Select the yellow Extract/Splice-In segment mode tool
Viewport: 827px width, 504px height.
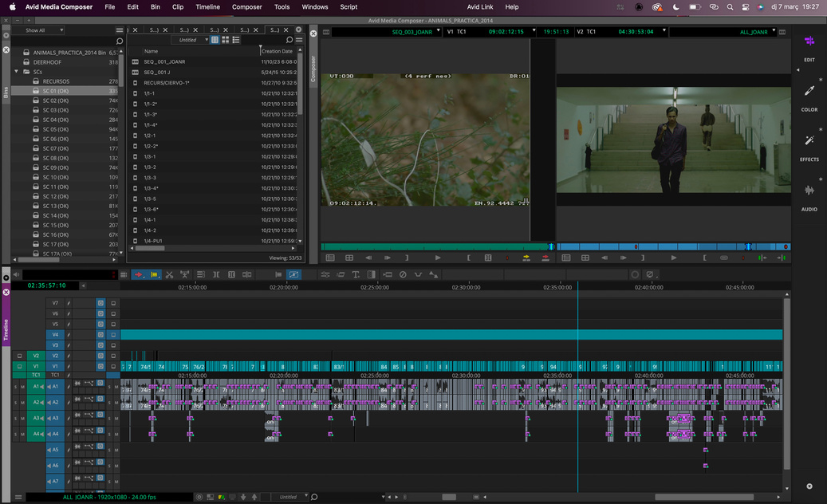pyautogui.click(x=154, y=274)
